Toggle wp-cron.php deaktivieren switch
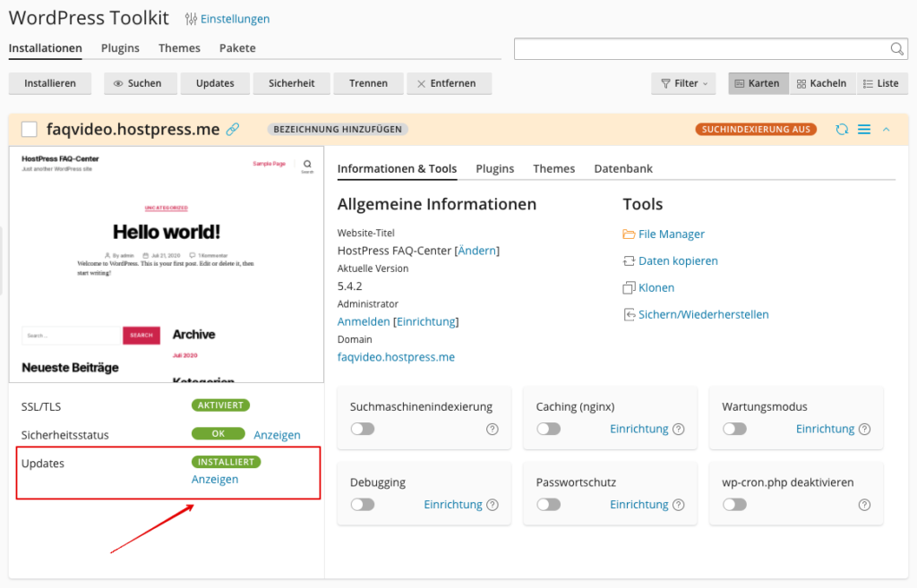The width and height of the screenshot is (917, 588). click(734, 505)
